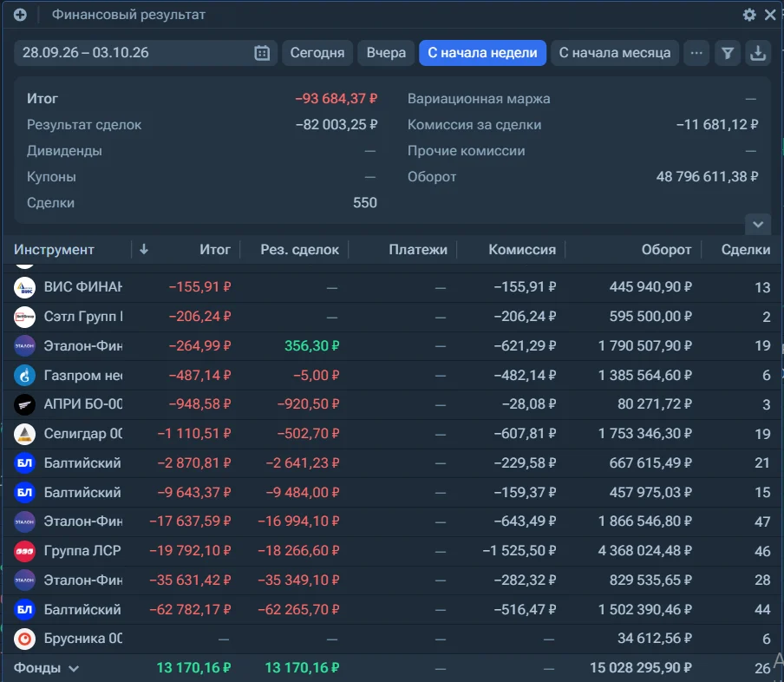Click the Селигдар logo icon
The image size is (784, 682).
[24, 434]
